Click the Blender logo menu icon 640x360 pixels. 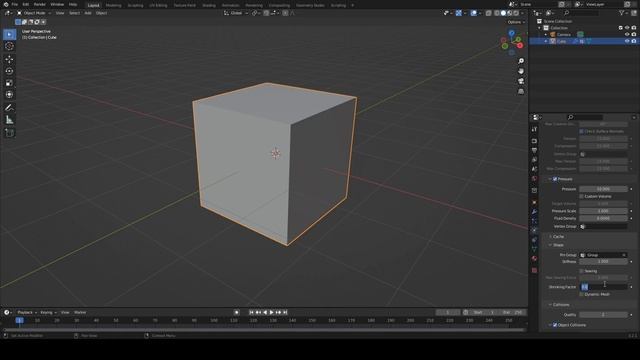pyautogui.click(x=6, y=4)
